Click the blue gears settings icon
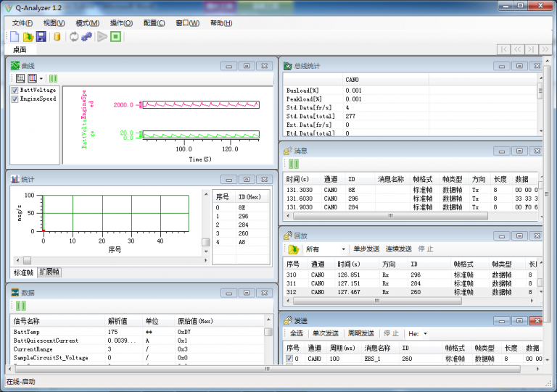 coord(86,37)
